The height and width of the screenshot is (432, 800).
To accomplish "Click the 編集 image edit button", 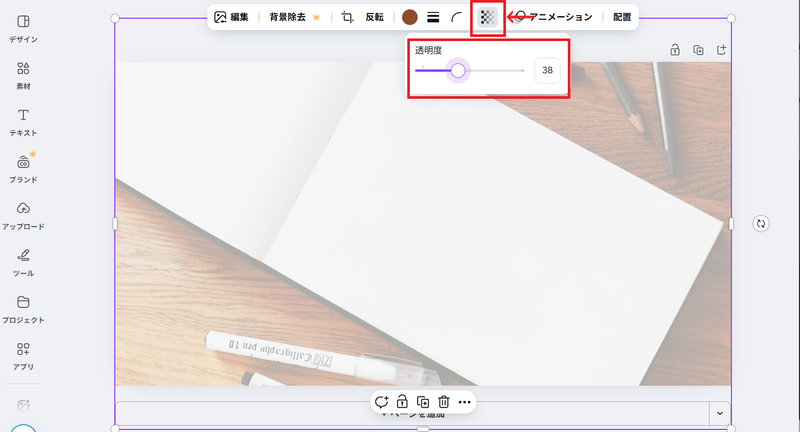I will 232,17.
